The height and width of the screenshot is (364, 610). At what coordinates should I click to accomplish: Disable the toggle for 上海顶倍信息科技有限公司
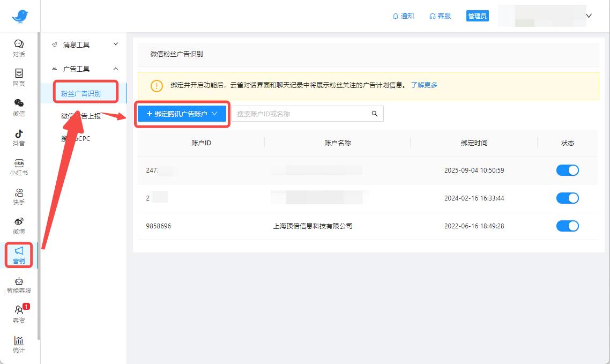567,226
